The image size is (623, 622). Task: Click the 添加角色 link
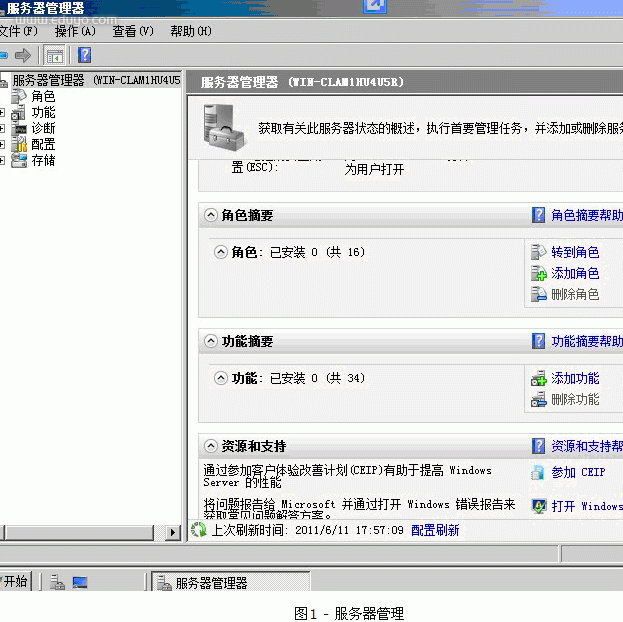(575, 273)
